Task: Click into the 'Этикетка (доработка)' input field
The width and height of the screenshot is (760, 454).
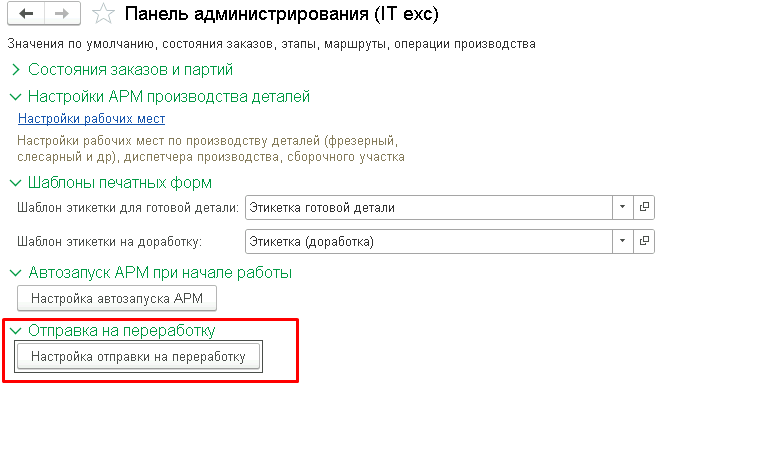Action: click(x=428, y=241)
